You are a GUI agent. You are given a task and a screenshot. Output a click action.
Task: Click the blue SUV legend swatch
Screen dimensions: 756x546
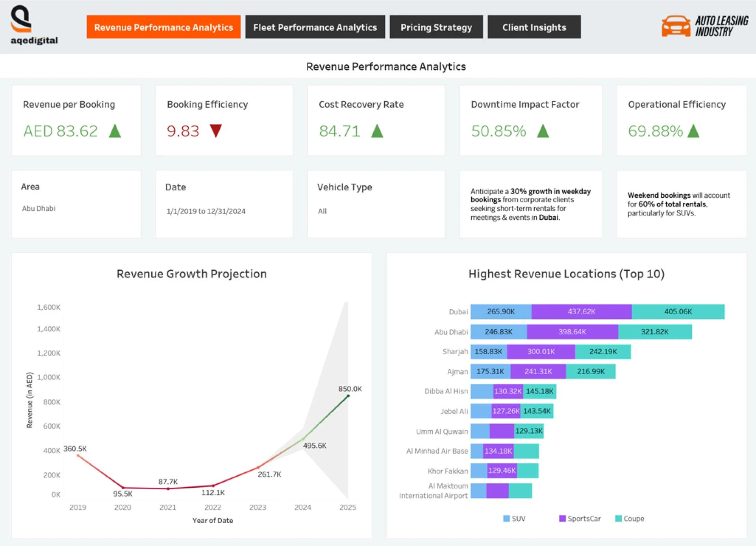tap(506, 518)
